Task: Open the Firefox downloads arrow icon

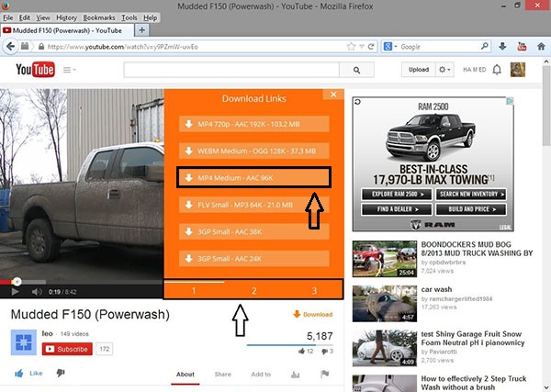Action: [502, 47]
